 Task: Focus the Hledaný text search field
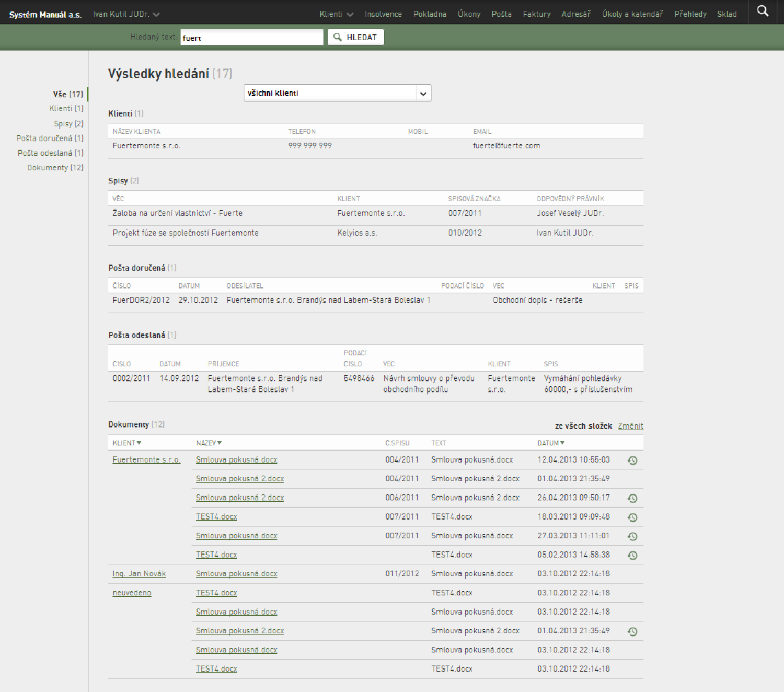tap(252, 38)
